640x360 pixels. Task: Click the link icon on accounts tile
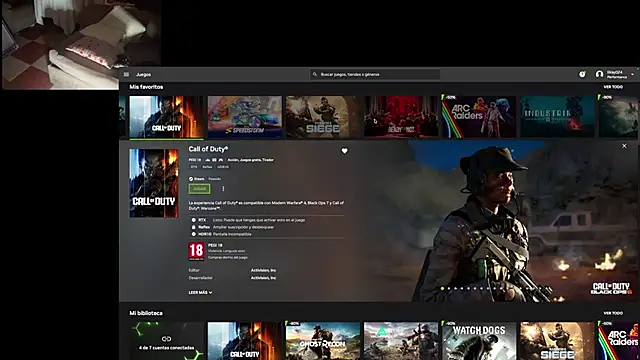tap(166, 339)
